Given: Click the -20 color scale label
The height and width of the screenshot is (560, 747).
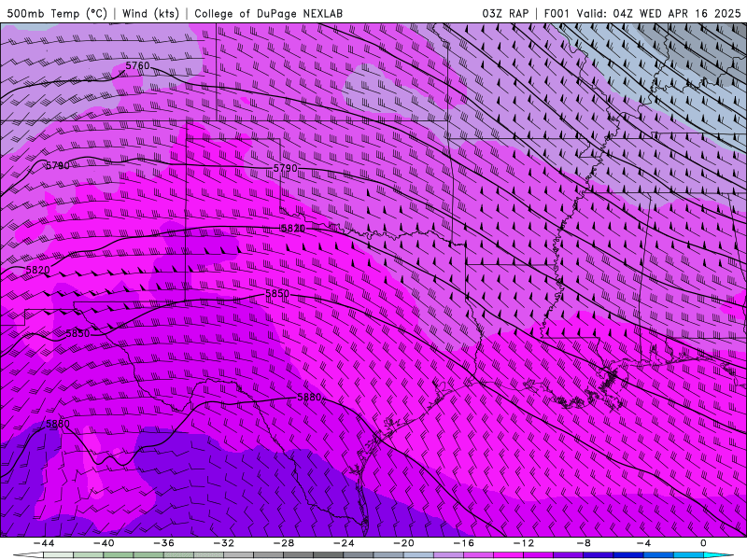Looking at the screenshot, I should [x=403, y=543].
